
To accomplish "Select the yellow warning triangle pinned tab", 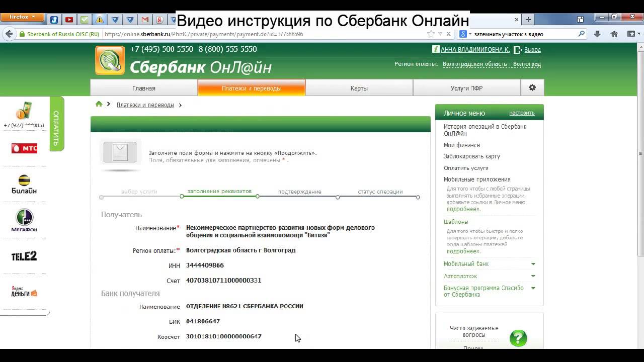I will tap(100, 20).
